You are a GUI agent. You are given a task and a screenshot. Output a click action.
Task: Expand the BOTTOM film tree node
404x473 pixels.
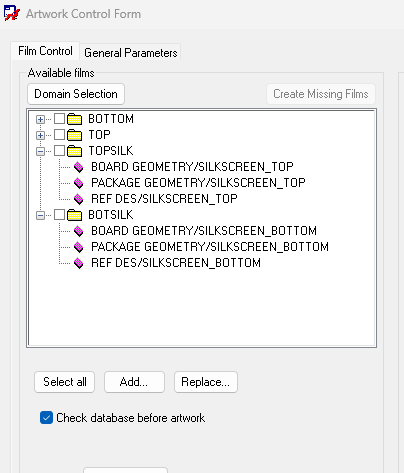click(40, 119)
